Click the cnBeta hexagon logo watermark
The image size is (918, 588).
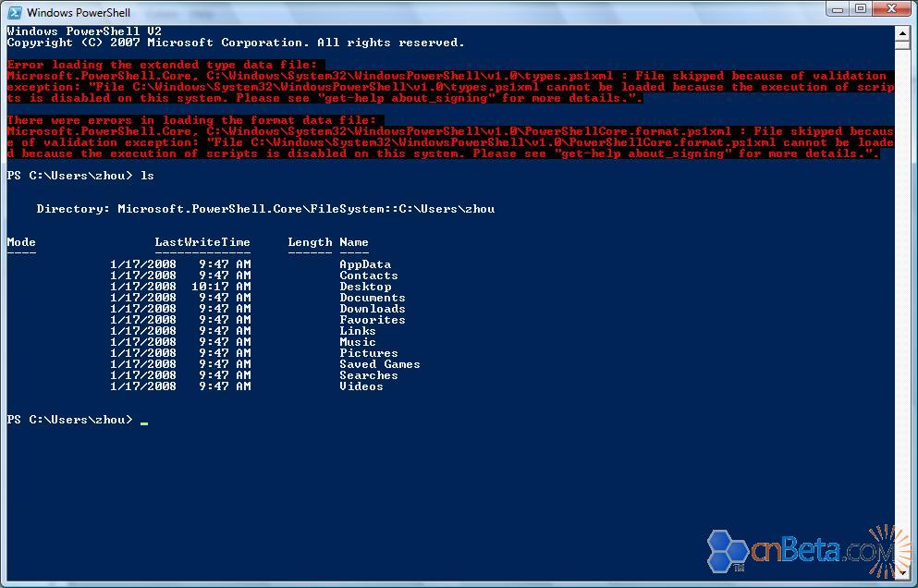(728, 551)
